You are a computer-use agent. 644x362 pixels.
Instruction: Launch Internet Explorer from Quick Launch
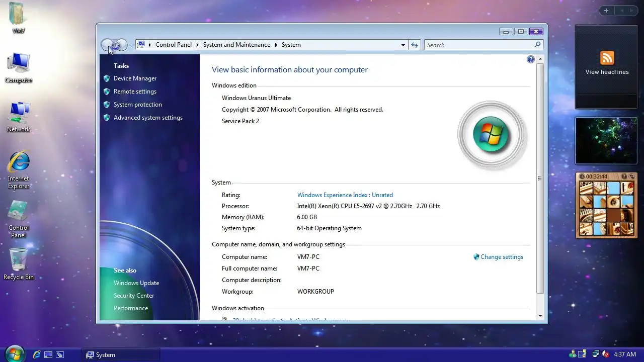37,354
